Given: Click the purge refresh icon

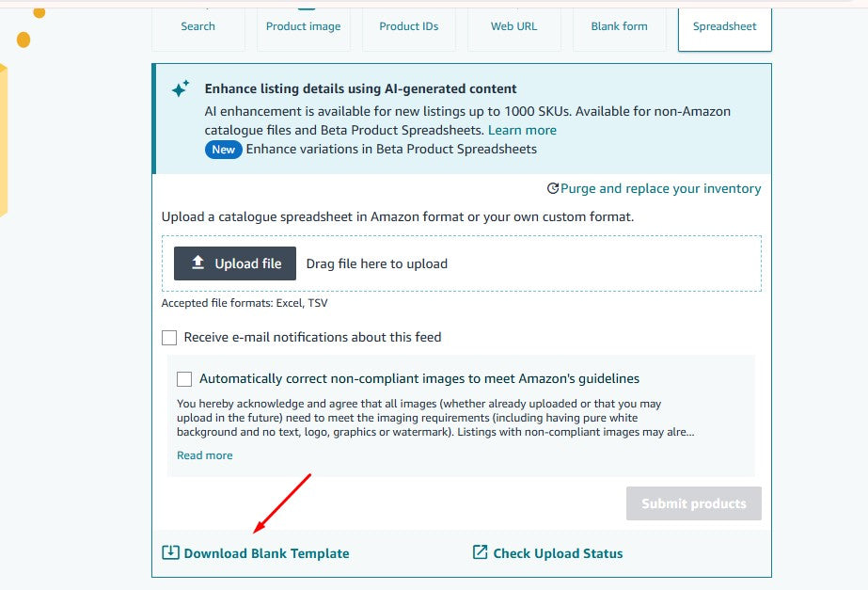Looking at the screenshot, I should (552, 188).
